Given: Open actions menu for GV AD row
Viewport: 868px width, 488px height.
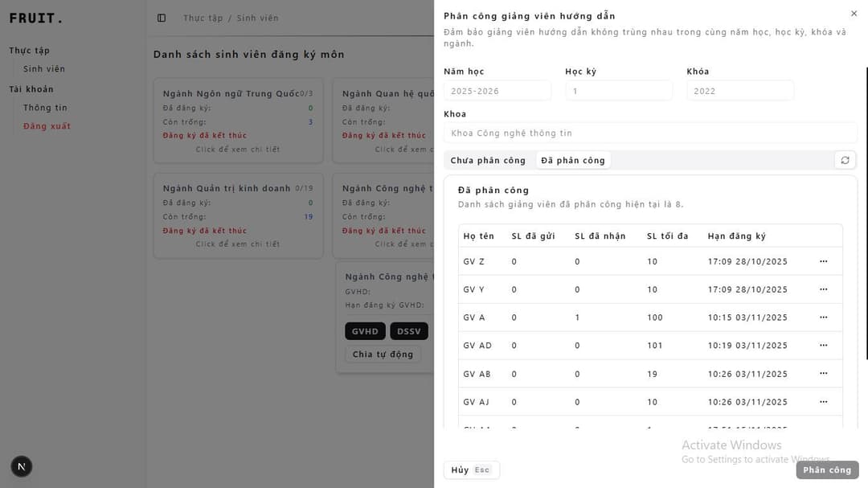Looking at the screenshot, I should point(823,346).
